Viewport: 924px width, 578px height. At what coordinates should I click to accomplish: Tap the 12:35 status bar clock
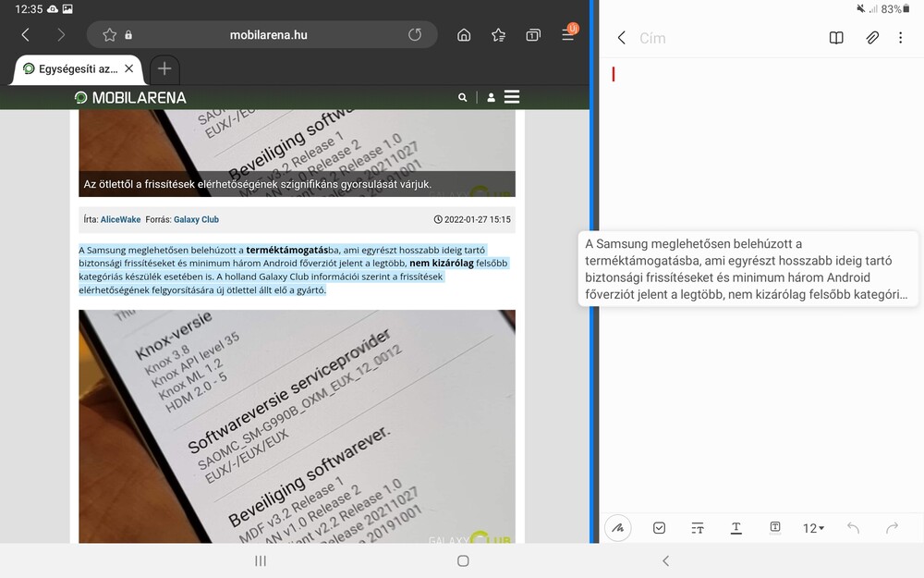click(x=29, y=9)
